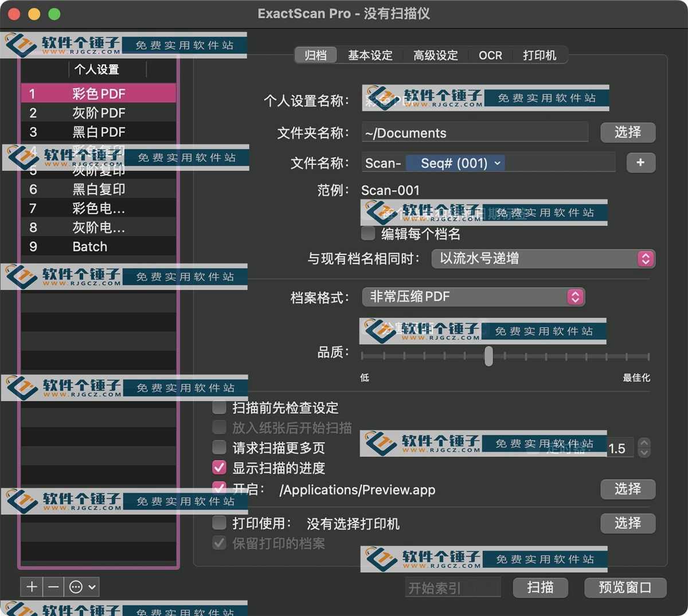
Task: Click the greyed 保留打印的档案 checkbox
Action: (x=219, y=543)
